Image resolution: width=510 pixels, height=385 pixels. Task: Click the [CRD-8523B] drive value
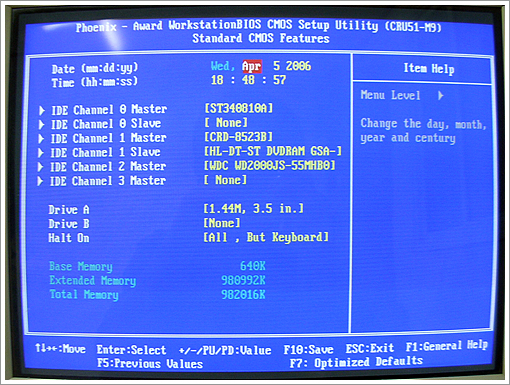[239, 137]
